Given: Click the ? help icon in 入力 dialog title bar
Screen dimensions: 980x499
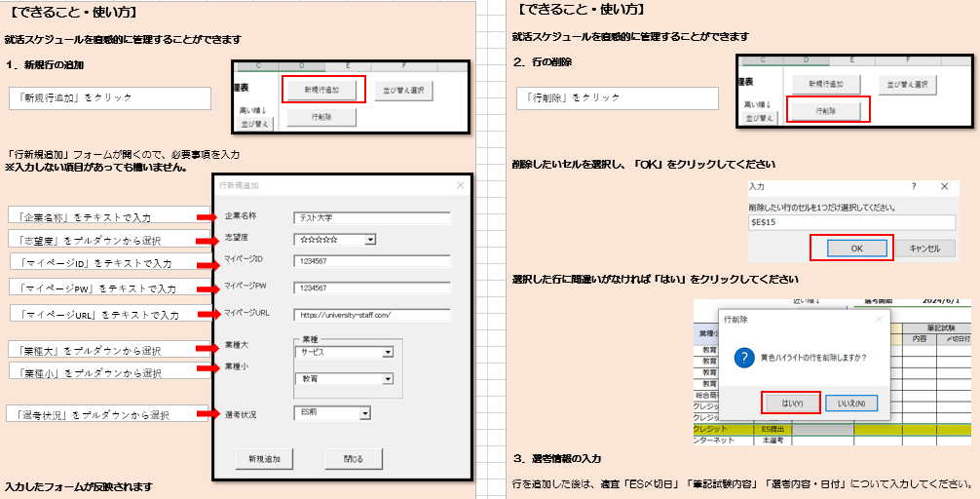Looking at the screenshot, I should 914,186.
